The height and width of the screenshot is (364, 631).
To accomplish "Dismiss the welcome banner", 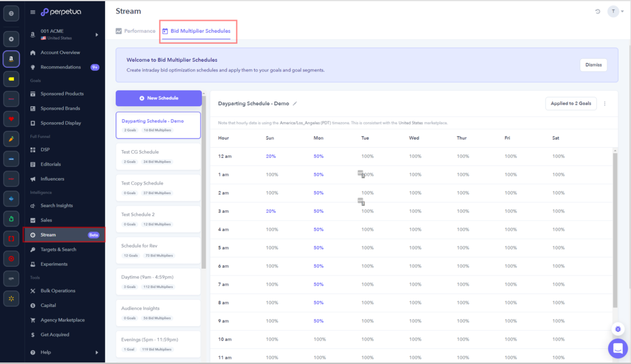I will (x=593, y=65).
